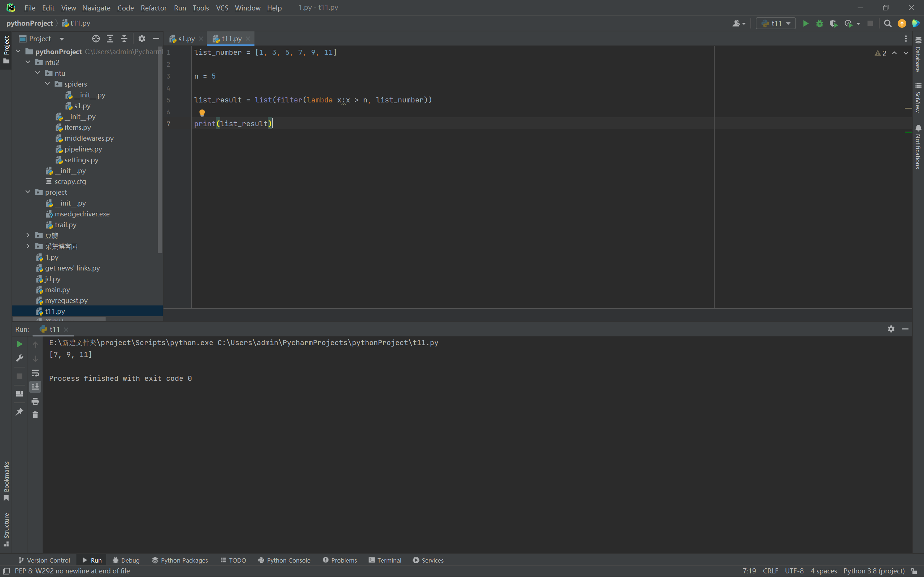Viewport: 924px width, 577px height.
Task: Open Search Everywhere magnifier icon
Action: (x=888, y=24)
